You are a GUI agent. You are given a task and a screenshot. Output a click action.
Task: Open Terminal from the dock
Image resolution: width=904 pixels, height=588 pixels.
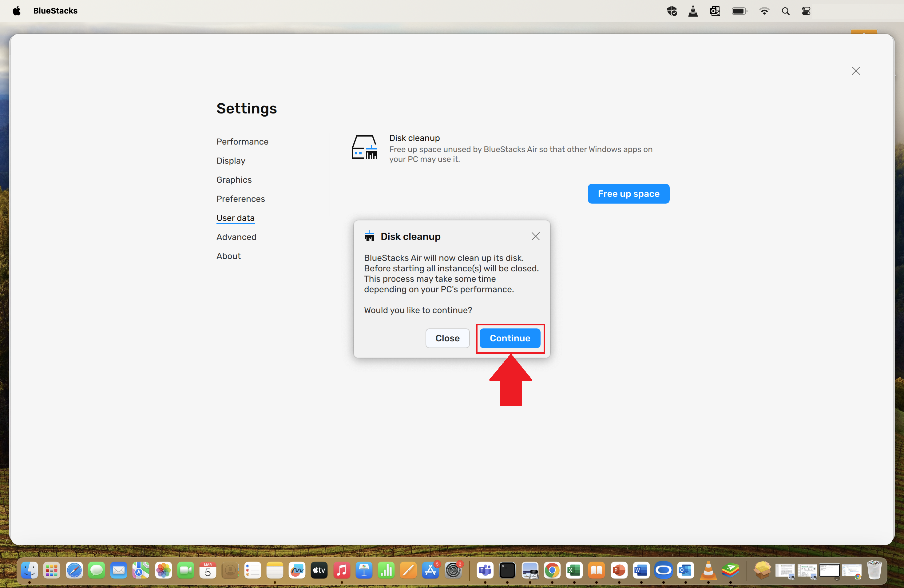[507, 570]
